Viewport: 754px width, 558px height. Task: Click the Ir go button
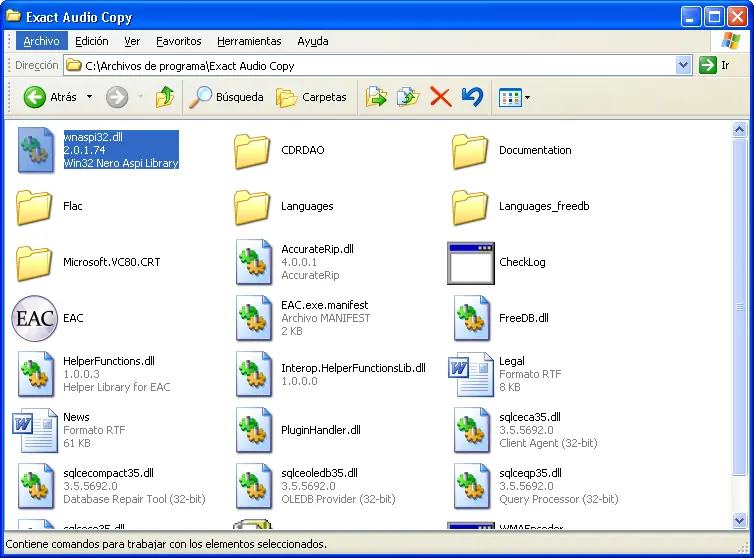715,65
